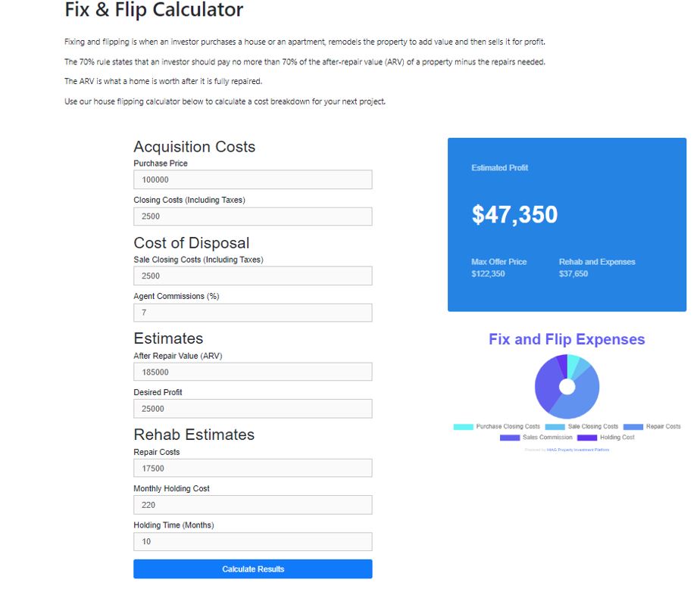
Task: Click the $47,350 estimated profit figure
Action: click(x=514, y=214)
